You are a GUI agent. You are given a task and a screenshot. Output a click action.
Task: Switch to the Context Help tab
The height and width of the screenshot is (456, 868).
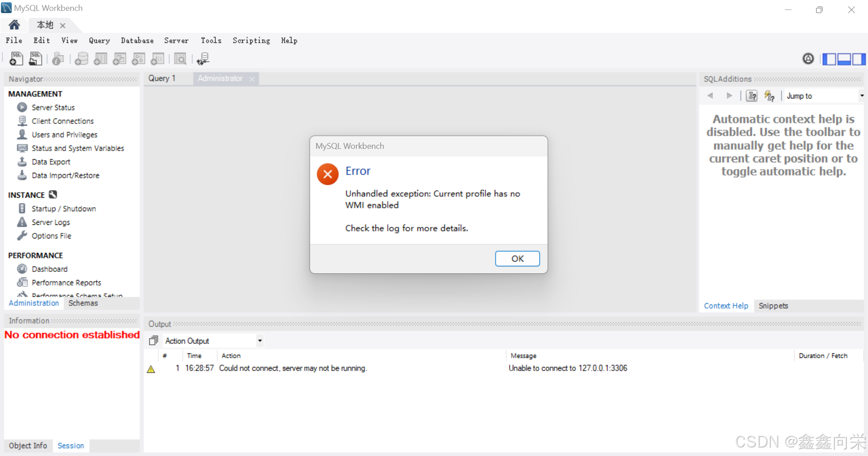click(726, 306)
